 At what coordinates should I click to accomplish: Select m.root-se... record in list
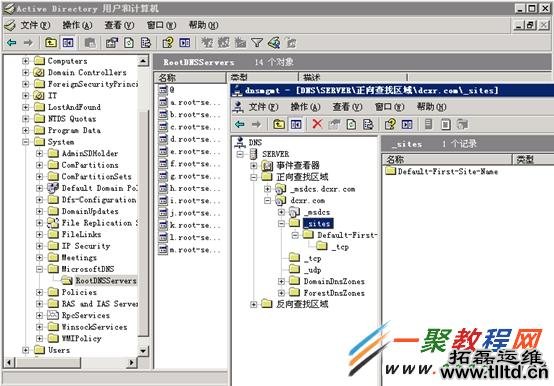click(190, 250)
